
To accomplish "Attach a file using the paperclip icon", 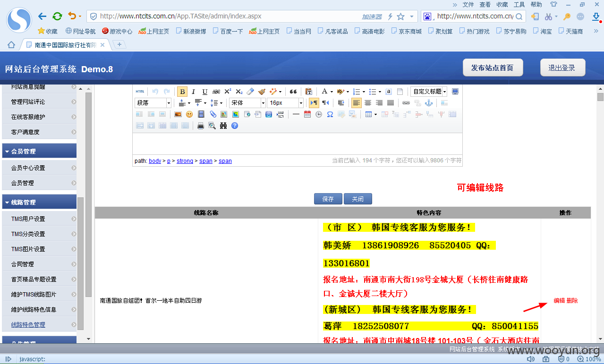I will (213, 114).
